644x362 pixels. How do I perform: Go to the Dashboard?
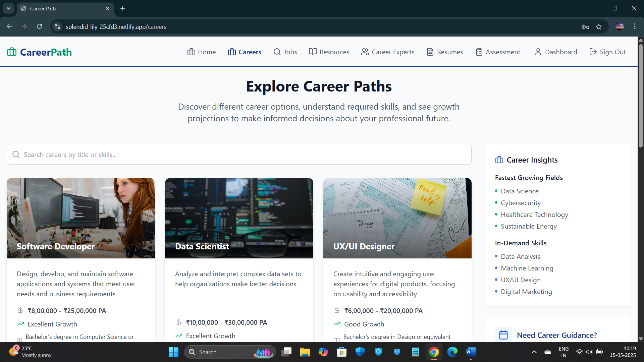coord(556,52)
